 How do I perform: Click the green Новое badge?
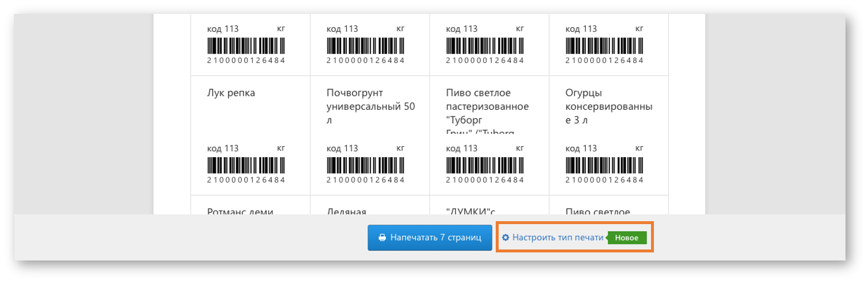point(627,237)
